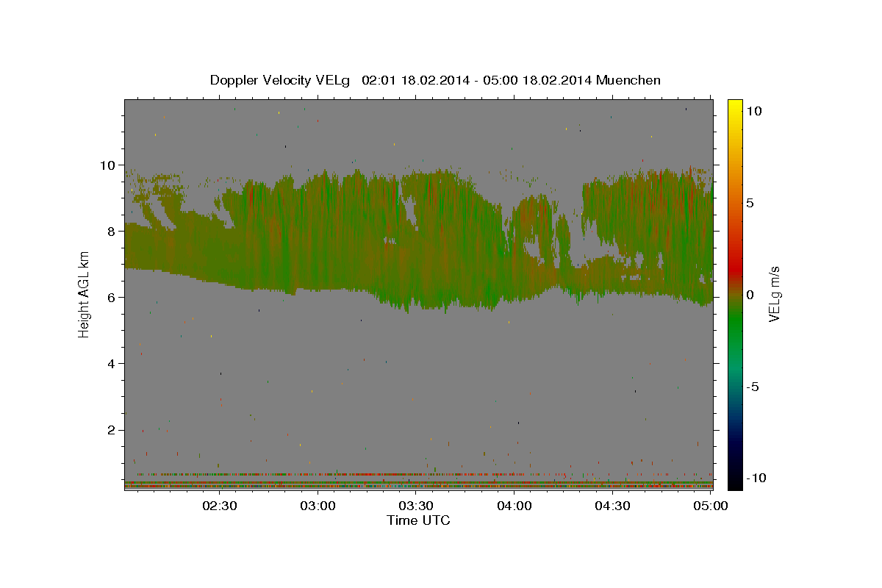
Task: Click the colorbar value -10 label
Action: [x=756, y=478]
